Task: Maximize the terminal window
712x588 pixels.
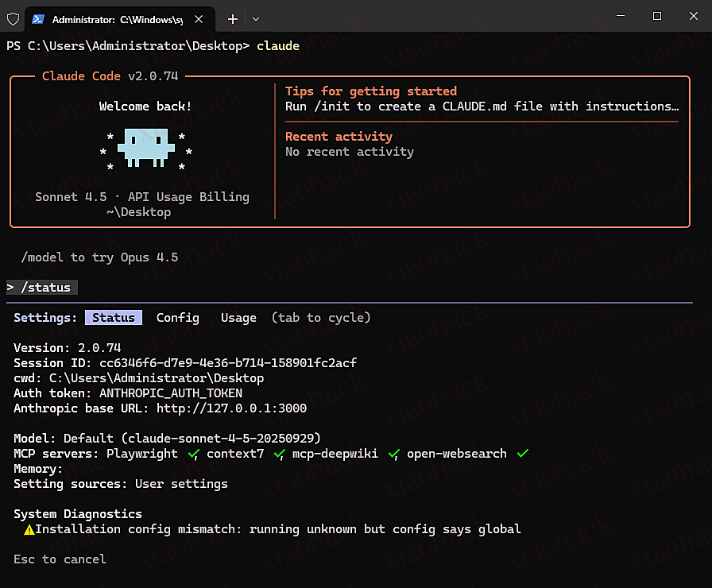Action: click(656, 16)
